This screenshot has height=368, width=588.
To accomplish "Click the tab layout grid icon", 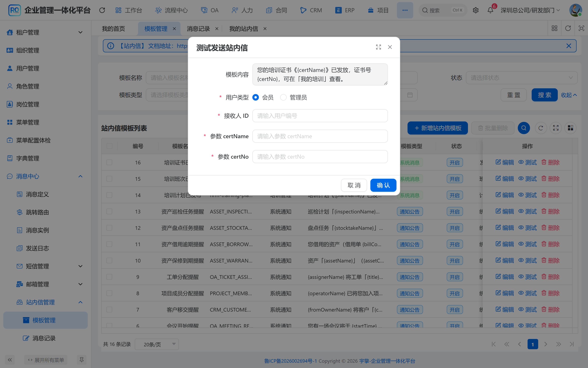I will (x=555, y=28).
